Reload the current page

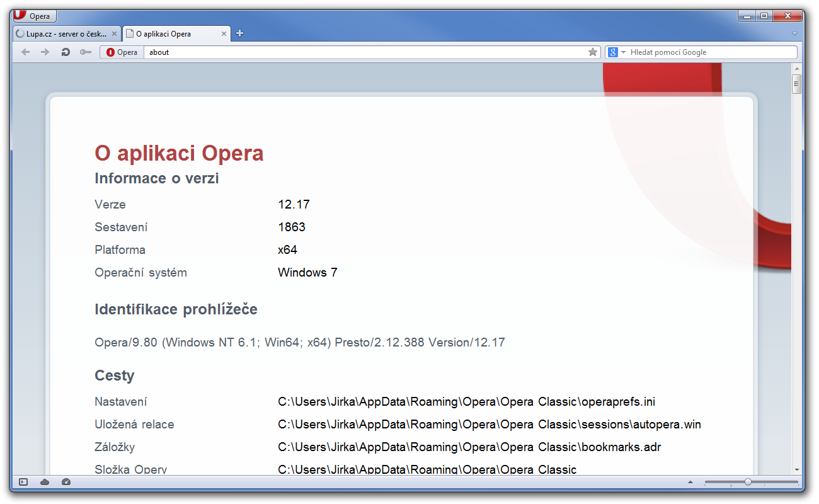tap(65, 52)
